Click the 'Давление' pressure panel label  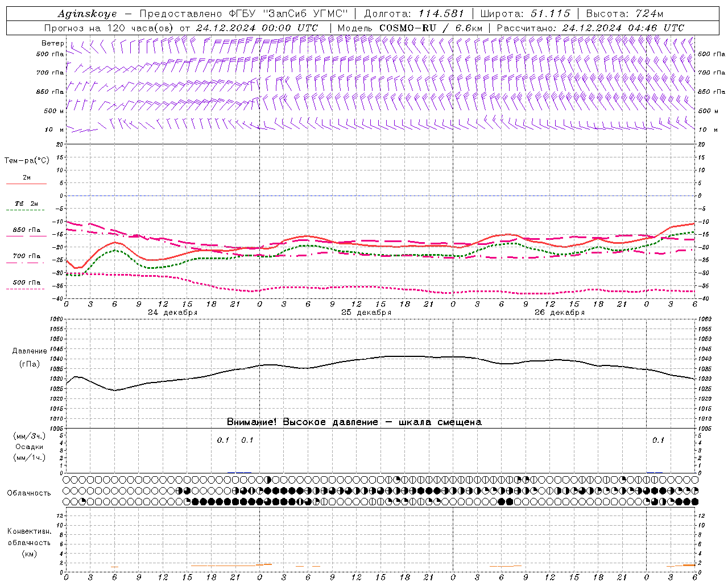[30, 351]
